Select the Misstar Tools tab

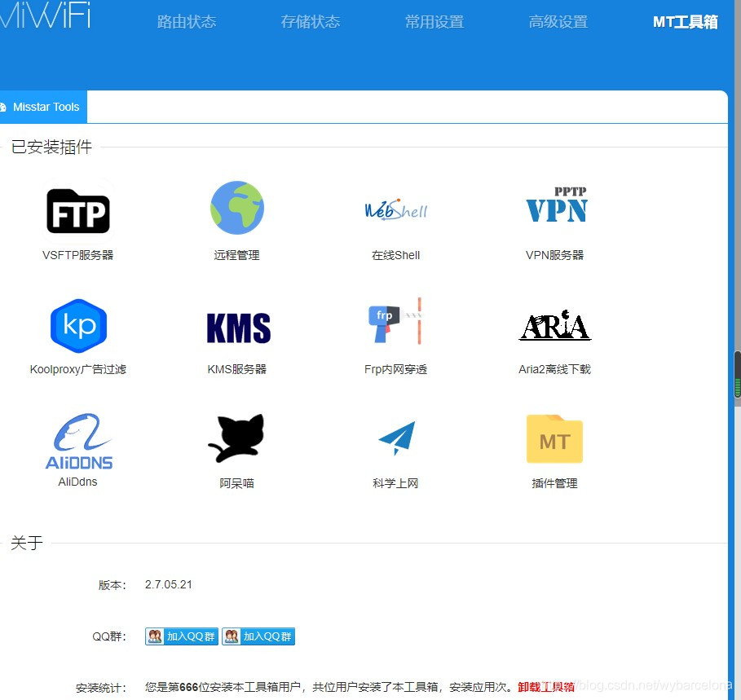point(43,107)
